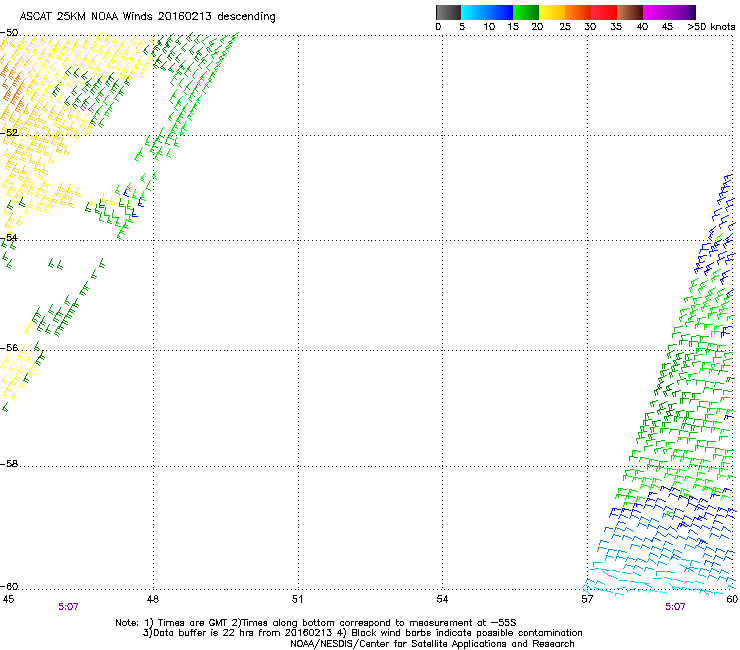Select the orange 25-30 knots legend segment

click(x=578, y=12)
